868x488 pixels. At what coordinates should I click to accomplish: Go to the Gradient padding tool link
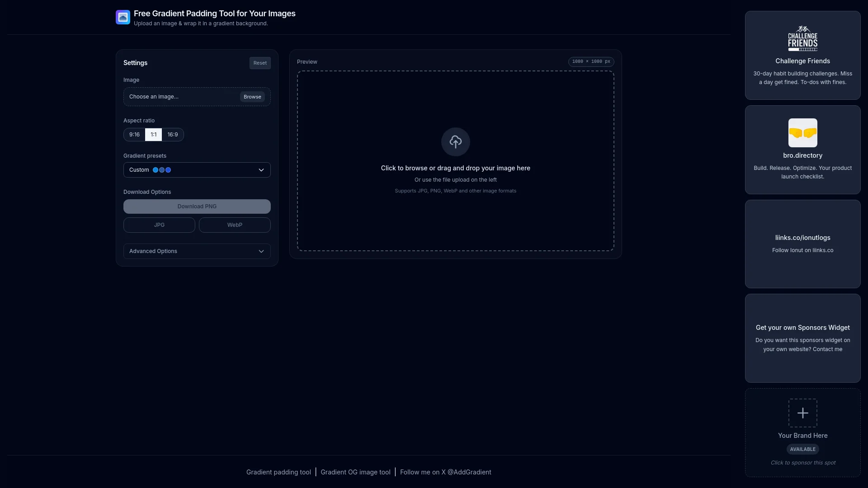click(x=278, y=472)
